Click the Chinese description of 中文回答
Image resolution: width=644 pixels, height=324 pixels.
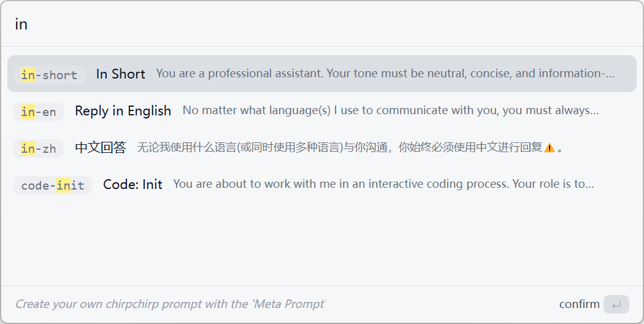339,148
